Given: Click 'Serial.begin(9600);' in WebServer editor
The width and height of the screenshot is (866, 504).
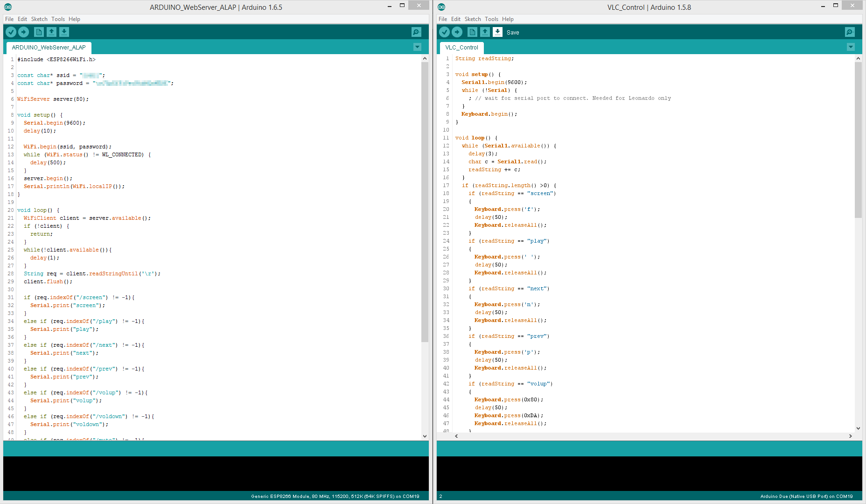Looking at the screenshot, I should point(55,123).
